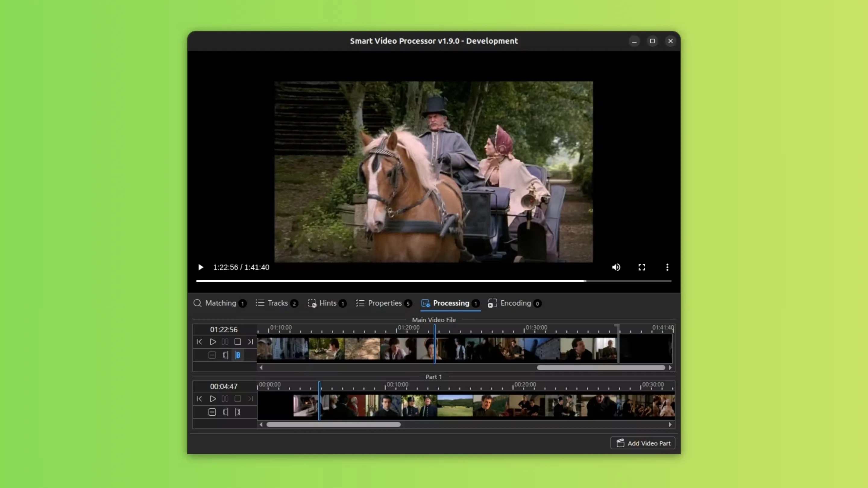Click the left scroll arrow of Part 1 timeline
The width and height of the screenshot is (868, 488).
pos(261,425)
